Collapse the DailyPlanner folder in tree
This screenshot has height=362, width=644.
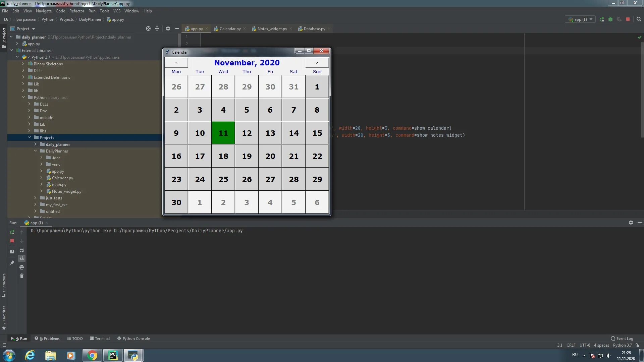pyautogui.click(x=36, y=151)
